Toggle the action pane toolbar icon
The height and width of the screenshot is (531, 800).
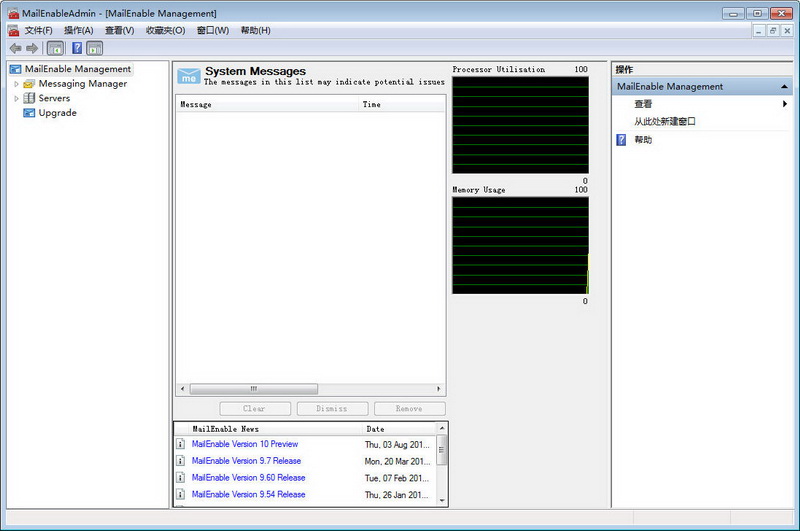coord(94,48)
